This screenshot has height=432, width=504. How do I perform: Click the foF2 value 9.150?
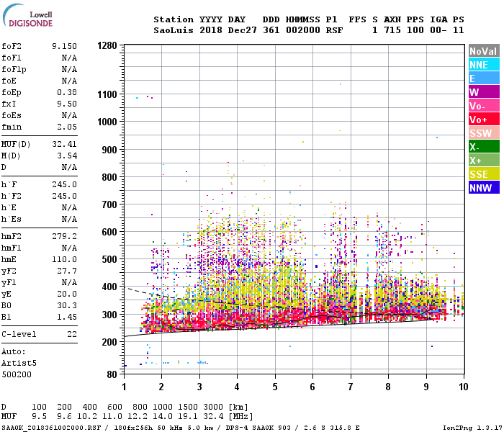click(x=64, y=46)
